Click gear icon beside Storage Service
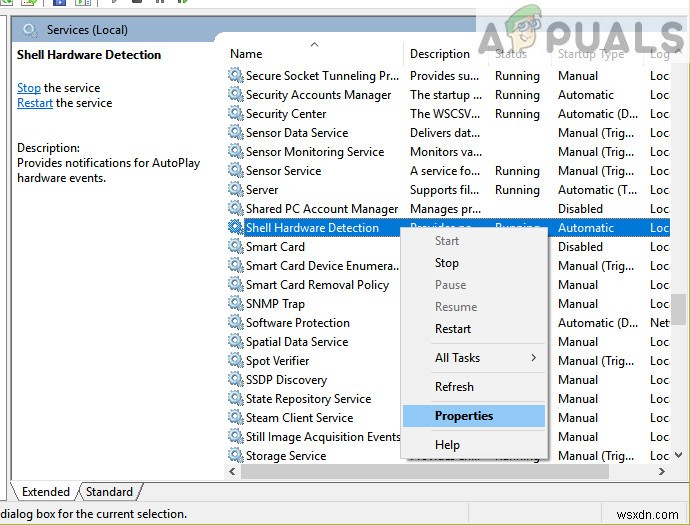 pos(235,455)
